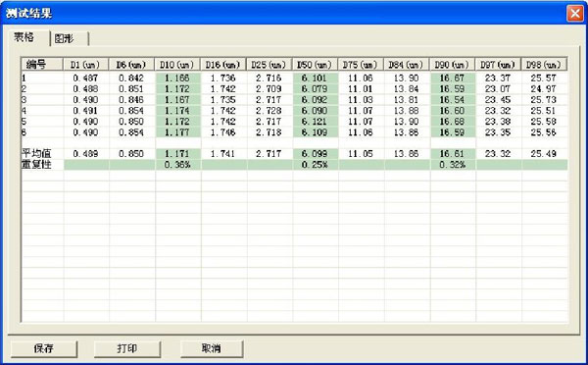Click the 0.36% repeatability cell

(177, 165)
